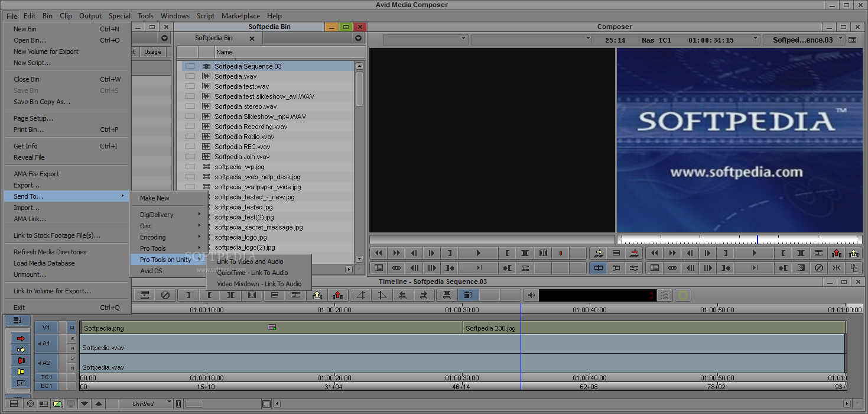Solo track A1 with its S button
This screenshot has width=868, height=414.
pos(72,338)
